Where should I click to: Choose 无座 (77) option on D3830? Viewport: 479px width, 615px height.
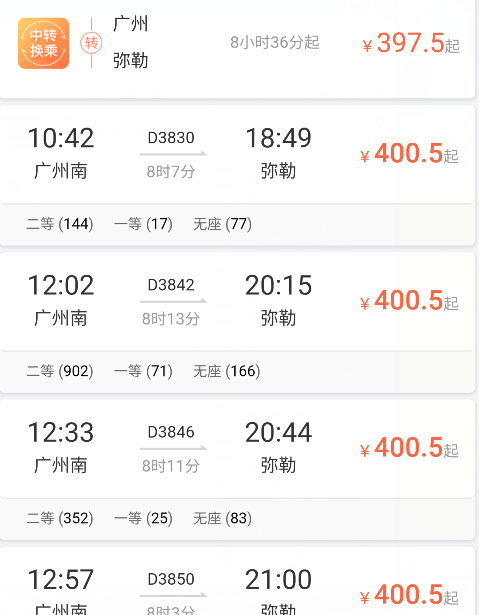(x=222, y=224)
